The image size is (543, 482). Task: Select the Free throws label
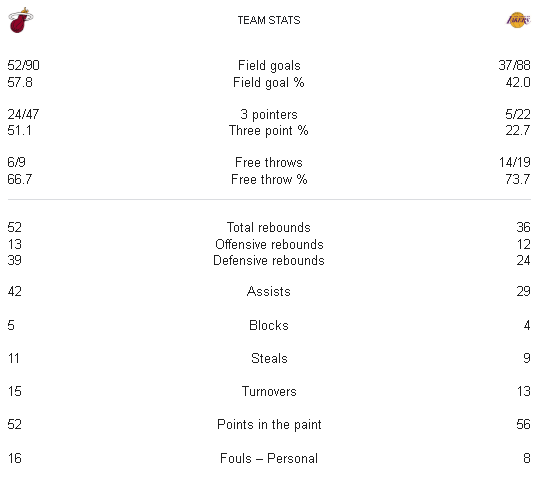[x=269, y=162]
